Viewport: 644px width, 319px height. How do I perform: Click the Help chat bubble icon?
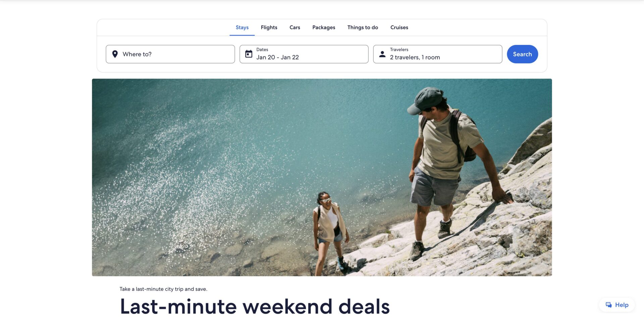pos(608,305)
